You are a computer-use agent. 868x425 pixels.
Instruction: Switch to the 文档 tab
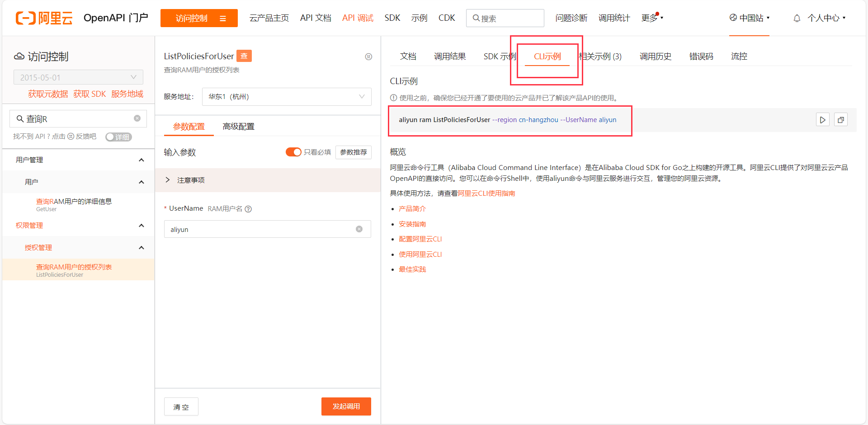408,57
